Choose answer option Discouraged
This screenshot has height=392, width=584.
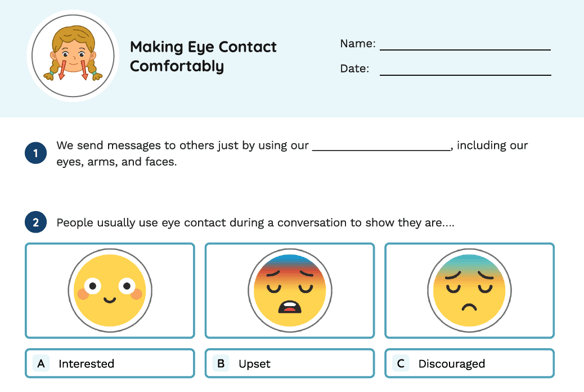(x=469, y=363)
